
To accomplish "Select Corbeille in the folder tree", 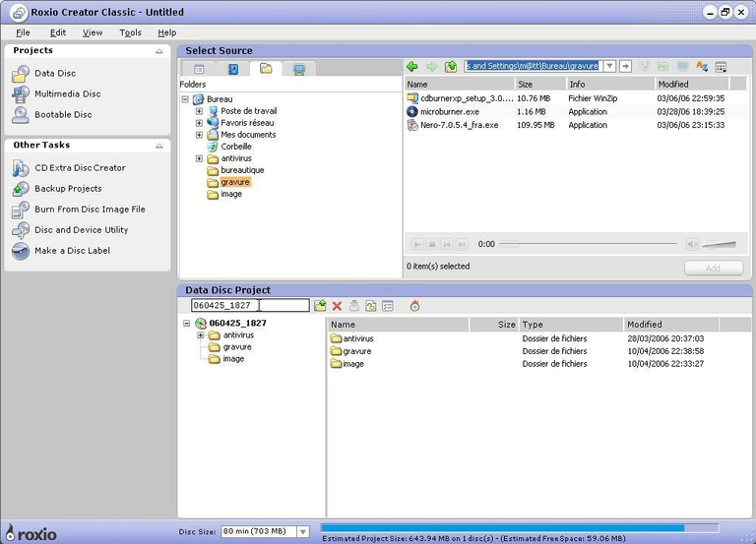I will pyautogui.click(x=236, y=147).
